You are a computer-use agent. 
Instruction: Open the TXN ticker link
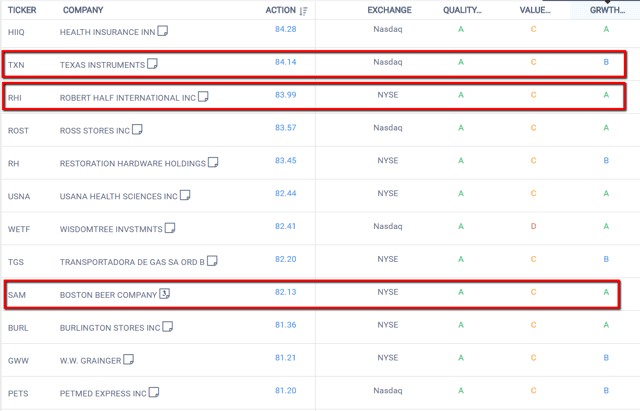tap(16, 65)
